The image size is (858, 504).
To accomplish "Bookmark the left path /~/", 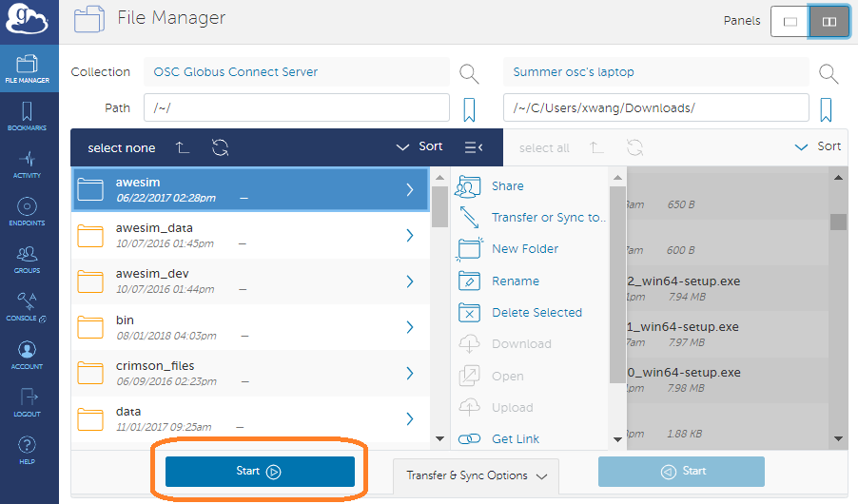I will tap(469, 109).
